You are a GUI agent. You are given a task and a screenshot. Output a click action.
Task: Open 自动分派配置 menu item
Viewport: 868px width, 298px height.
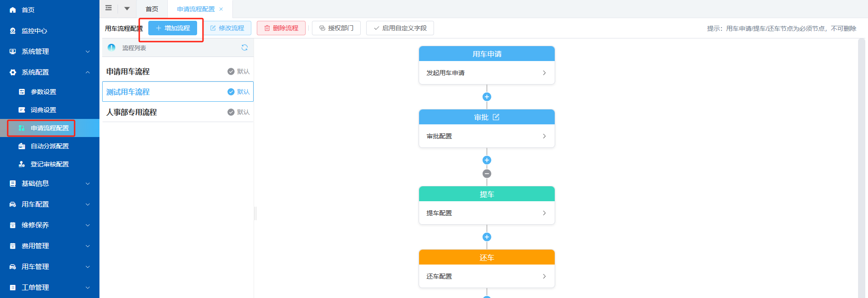coord(50,146)
